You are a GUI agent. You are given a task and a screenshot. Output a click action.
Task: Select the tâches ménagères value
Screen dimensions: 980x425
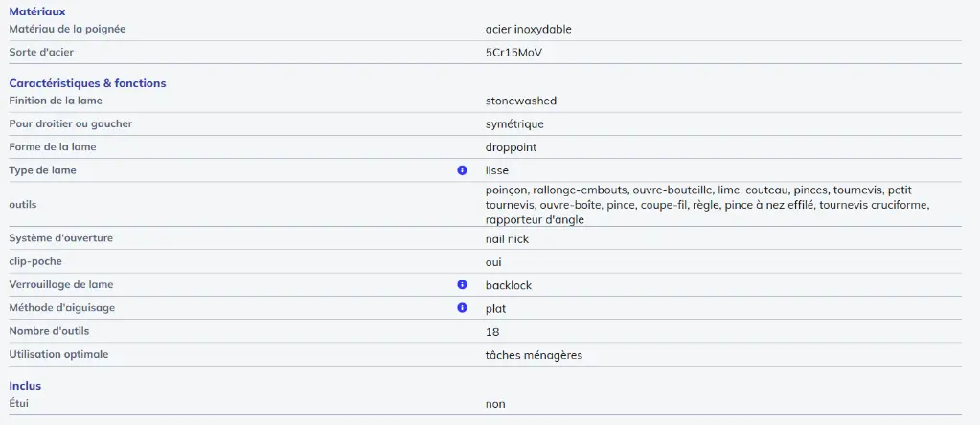click(534, 355)
